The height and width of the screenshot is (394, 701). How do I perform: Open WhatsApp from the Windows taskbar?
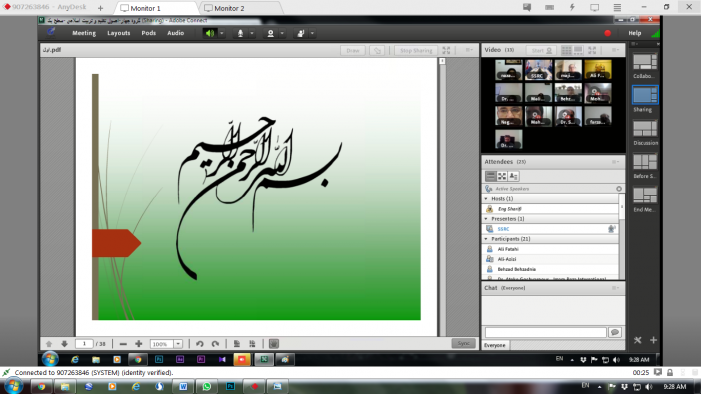(207, 386)
